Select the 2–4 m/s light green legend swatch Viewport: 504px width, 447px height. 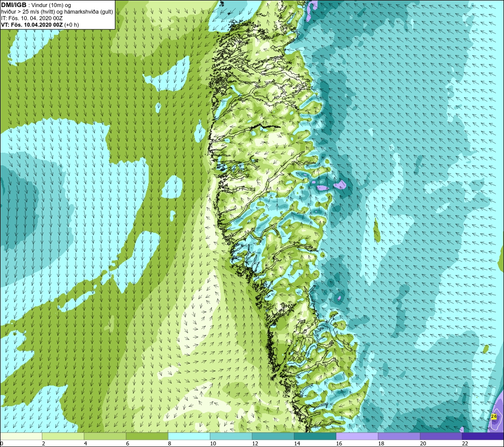tap(63, 436)
